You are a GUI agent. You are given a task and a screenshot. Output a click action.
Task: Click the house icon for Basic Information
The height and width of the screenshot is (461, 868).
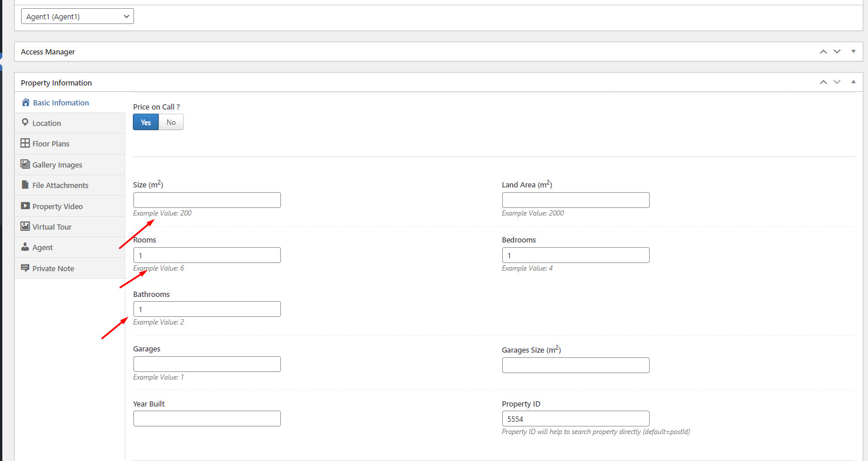coord(25,103)
